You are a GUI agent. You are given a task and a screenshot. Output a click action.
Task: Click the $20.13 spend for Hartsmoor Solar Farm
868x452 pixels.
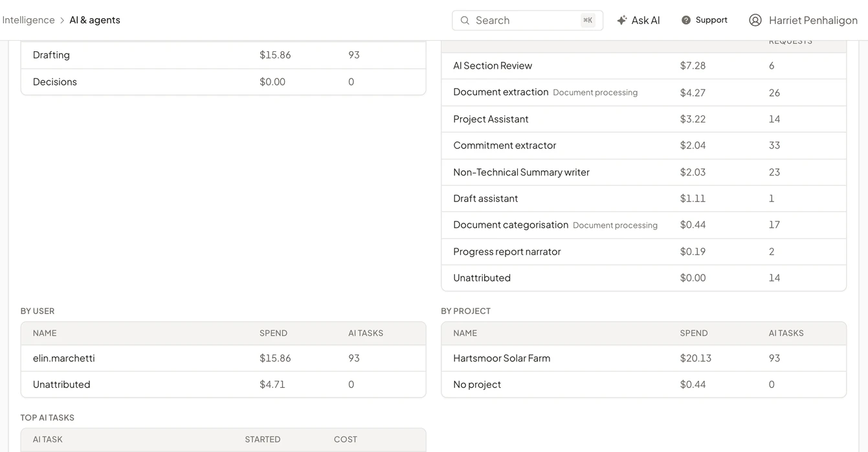tap(696, 358)
